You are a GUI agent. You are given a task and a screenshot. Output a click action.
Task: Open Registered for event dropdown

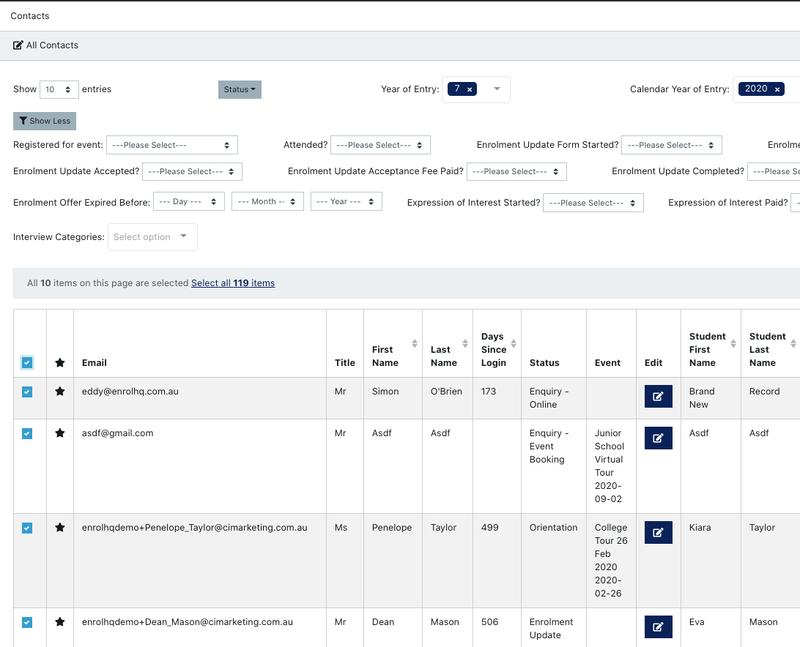(x=172, y=145)
